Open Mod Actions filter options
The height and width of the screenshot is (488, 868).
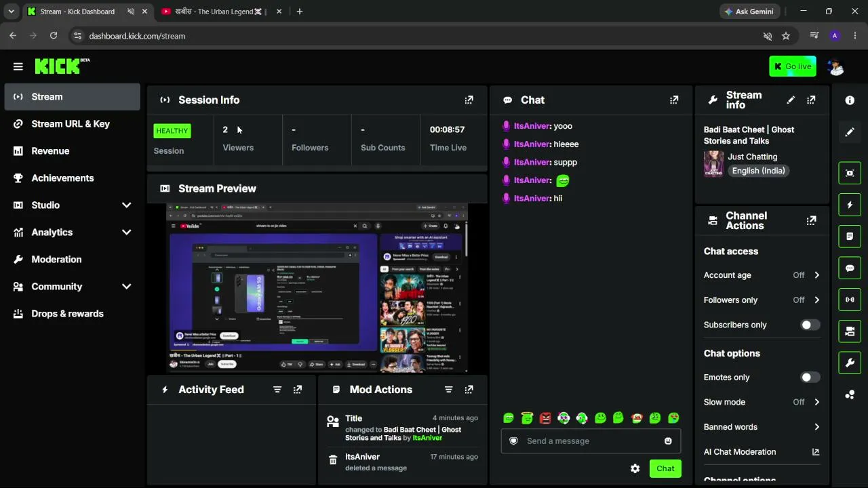pyautogui.click(x=448, y=390)
